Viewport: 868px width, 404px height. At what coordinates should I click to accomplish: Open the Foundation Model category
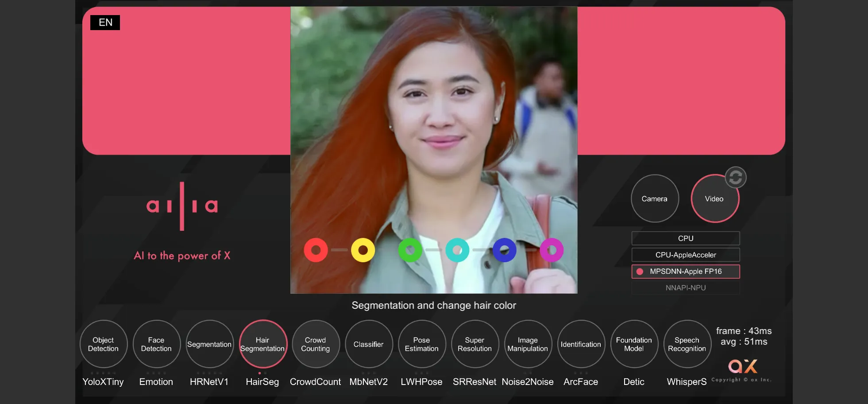tap(634, 344)
